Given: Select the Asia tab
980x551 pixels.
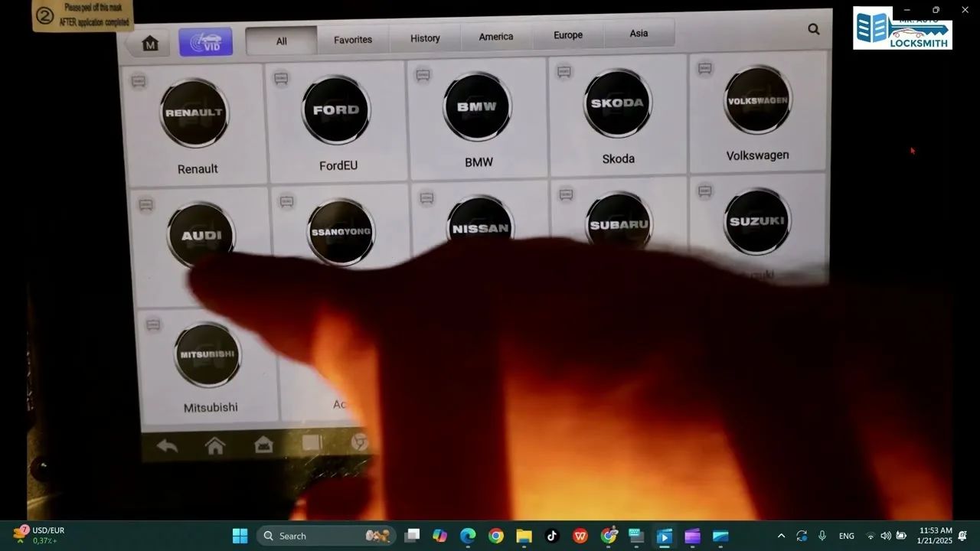Looking at the screenshot, I should pyautogui.click(x=639, y=34).
